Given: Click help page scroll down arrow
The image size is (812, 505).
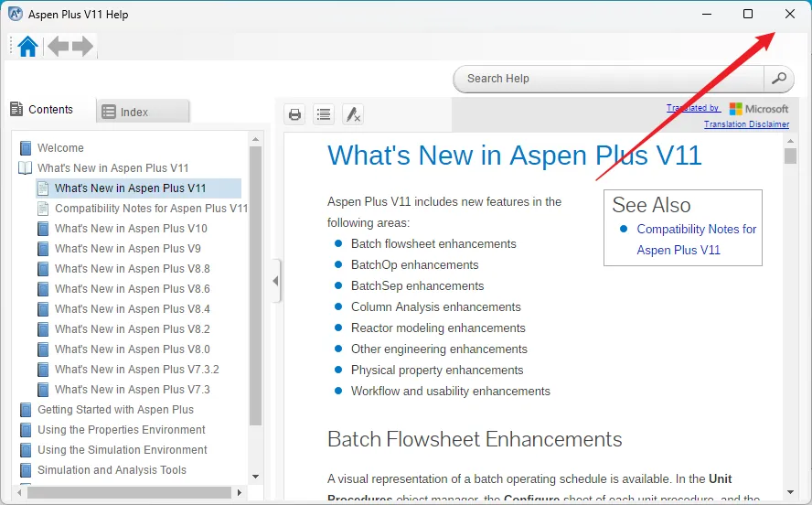Looking at the screenshot, I should (x=790, y=492).
